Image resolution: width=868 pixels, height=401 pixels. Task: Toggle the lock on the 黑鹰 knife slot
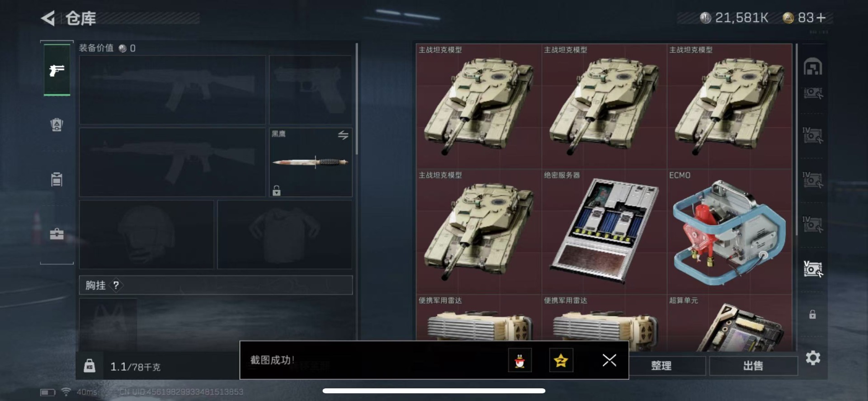click(x=277, y=190)
